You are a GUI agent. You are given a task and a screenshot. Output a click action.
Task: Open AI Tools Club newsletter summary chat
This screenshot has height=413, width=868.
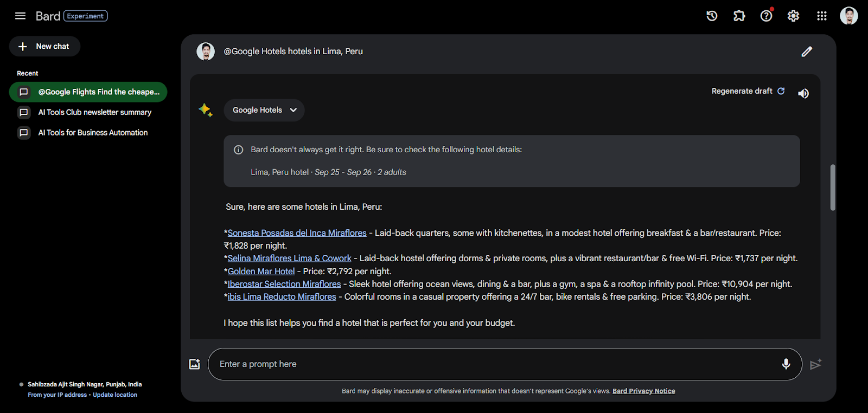pos(94,112)
